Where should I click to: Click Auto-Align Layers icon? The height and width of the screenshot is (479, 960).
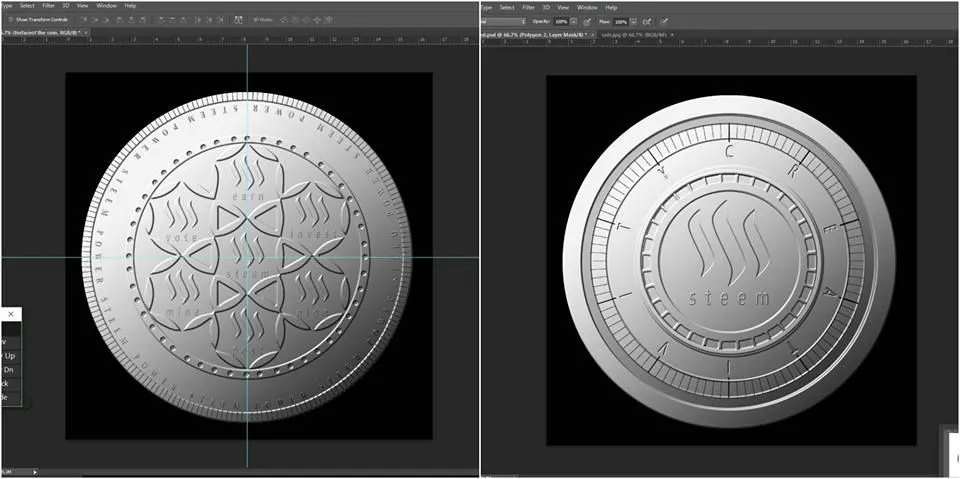238,20
